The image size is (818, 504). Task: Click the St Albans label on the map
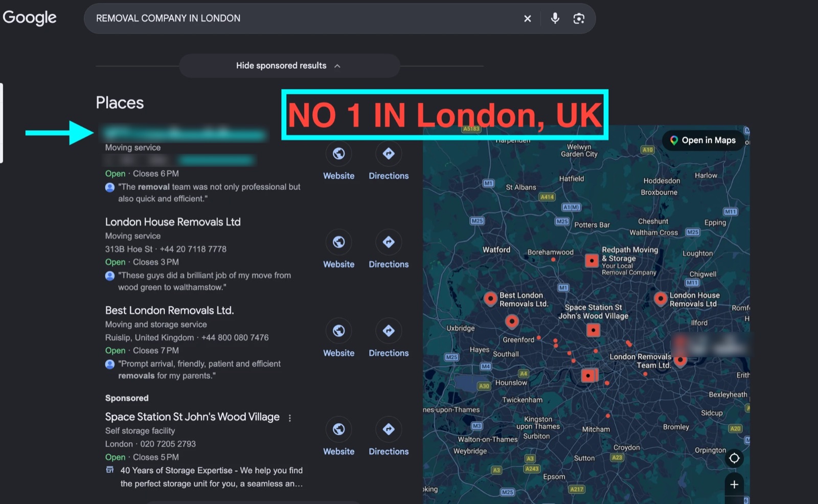tap(521, 187)
